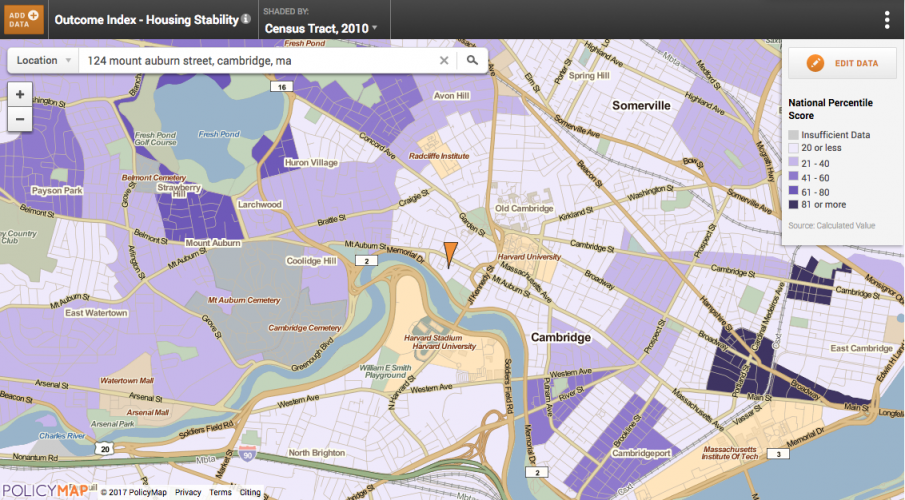Click the East Watertown label

click(96, 313)
